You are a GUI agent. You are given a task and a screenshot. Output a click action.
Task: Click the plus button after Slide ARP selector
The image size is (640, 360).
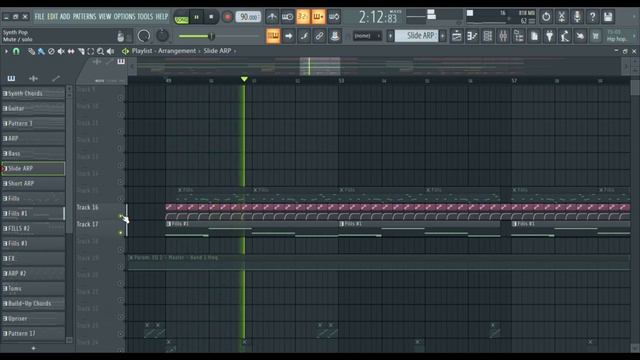pos(442,36)
